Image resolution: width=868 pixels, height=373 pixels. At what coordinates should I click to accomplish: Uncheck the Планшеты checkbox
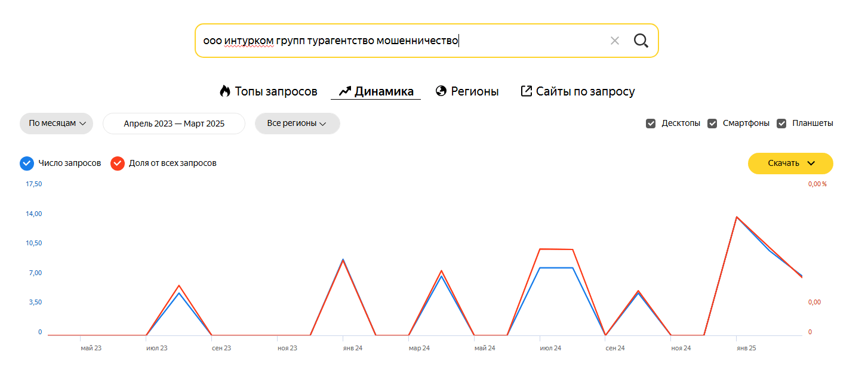click(781, 124)
